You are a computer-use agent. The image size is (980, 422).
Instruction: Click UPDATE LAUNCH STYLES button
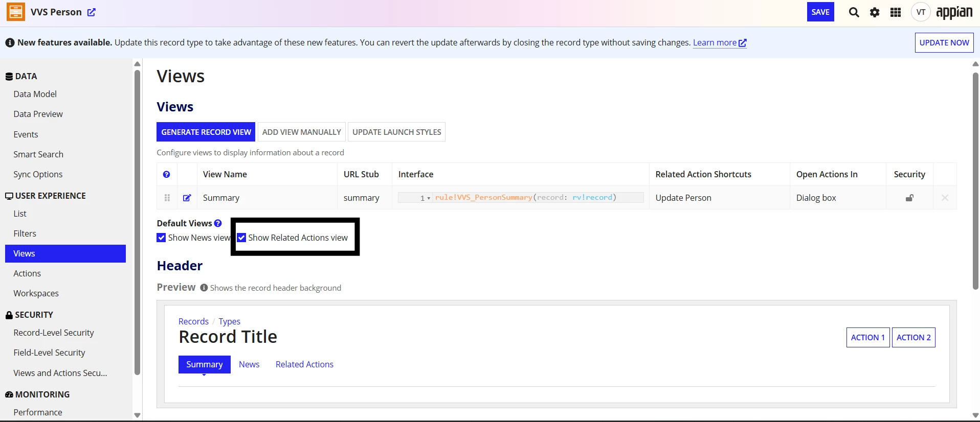tap(396, 132)
